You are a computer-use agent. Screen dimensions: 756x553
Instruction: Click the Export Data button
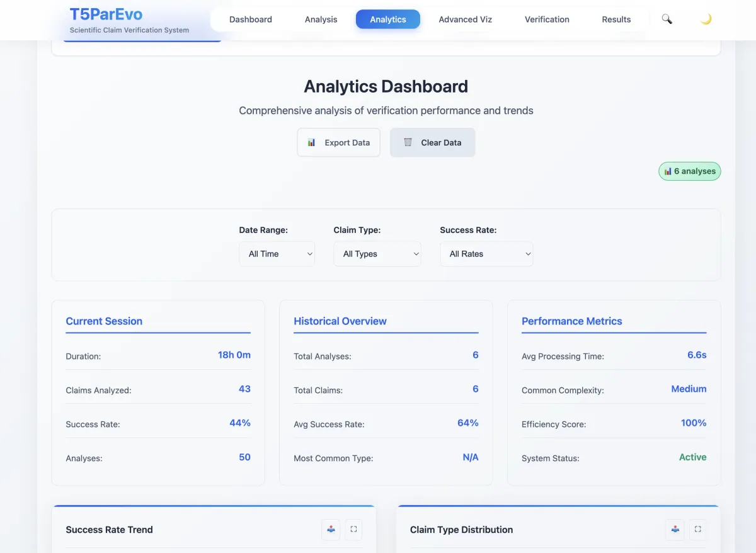point(339,142)
